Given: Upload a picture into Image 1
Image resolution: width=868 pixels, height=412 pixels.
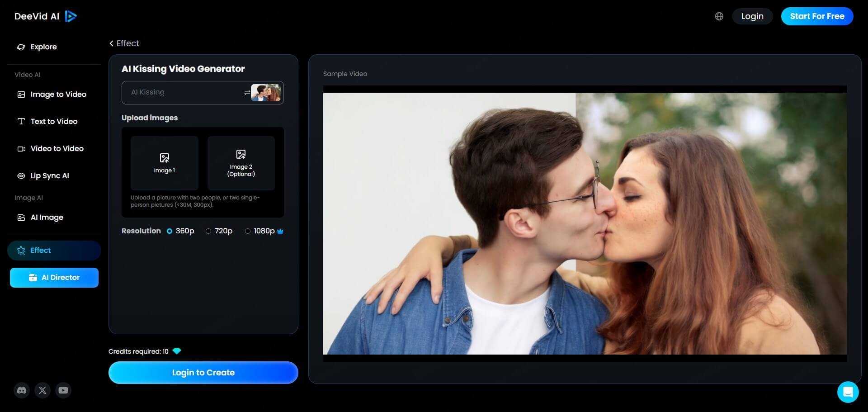Looking at the screenshot, I should [164, 163].
